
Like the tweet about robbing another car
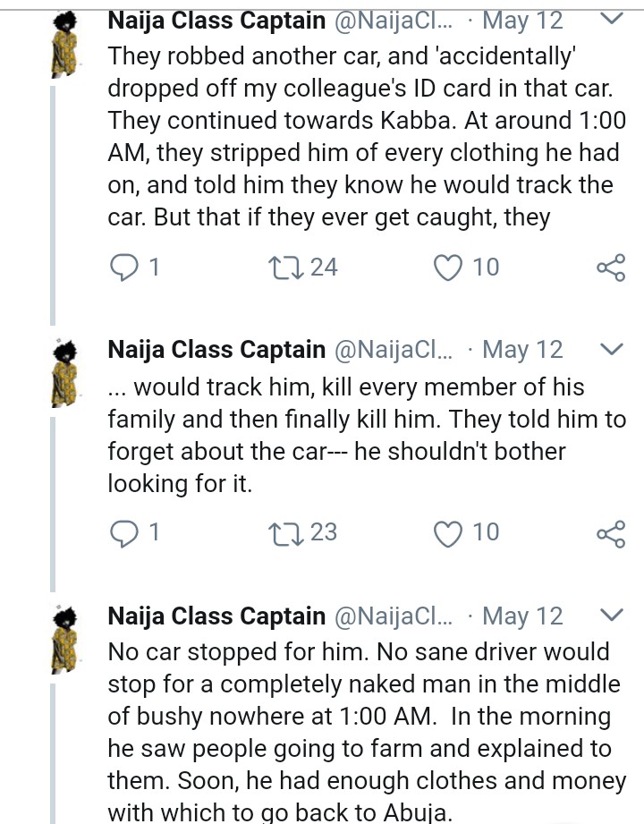click(x=447, y=268)
